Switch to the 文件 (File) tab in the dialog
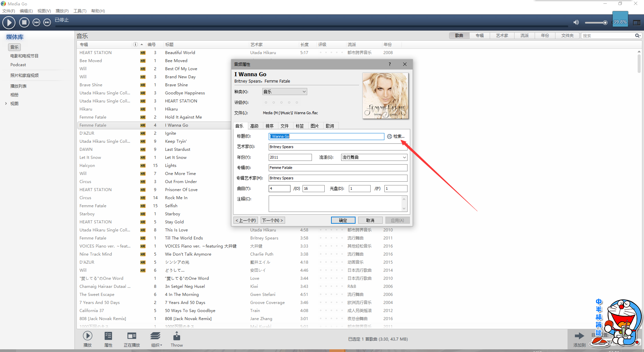 click(x=285, y=126)
